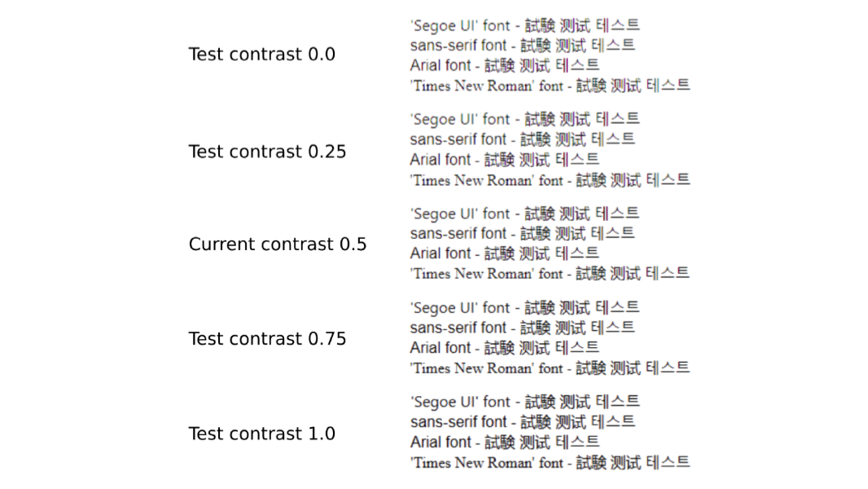
Task: Click Segoe UI font line under contrast 1.0
Action: click(524, 402)
